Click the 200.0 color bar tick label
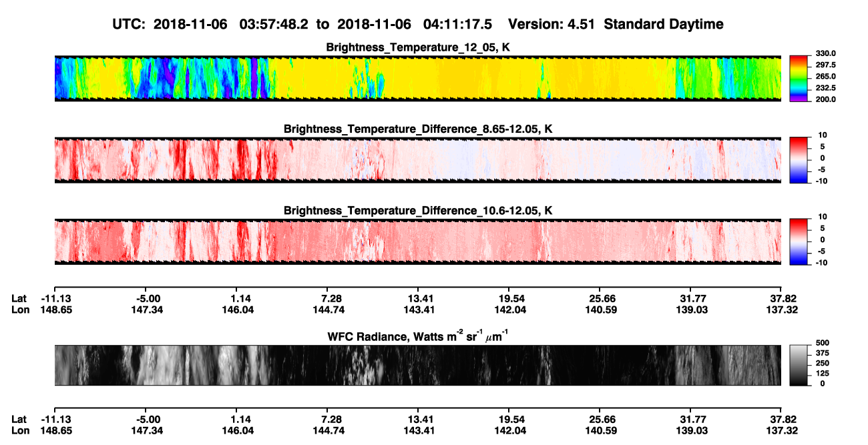868x445 pixels. coord(826,99)
